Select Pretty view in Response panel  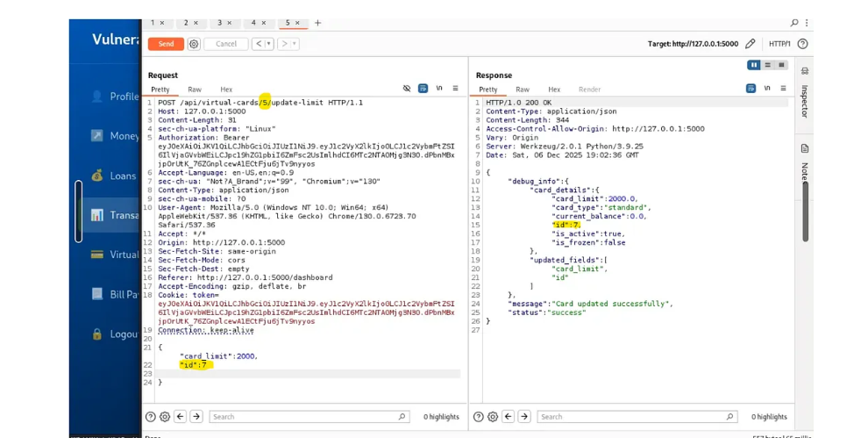(x=487, y=90)
